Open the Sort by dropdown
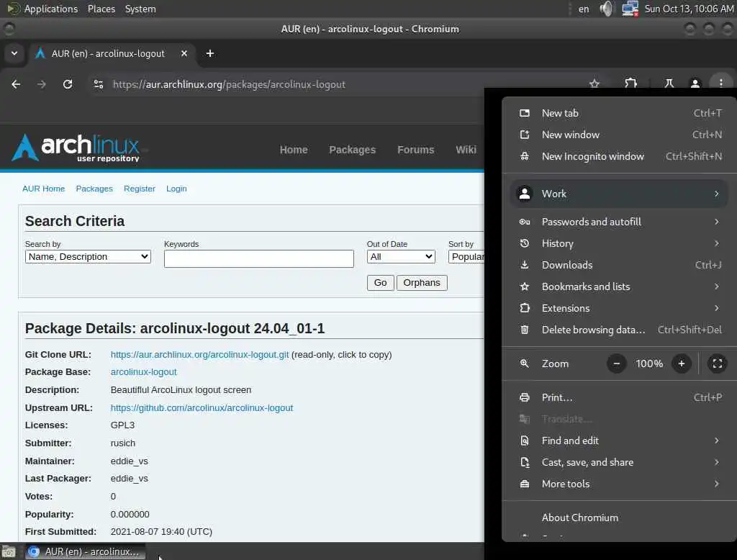 tap(466, 257)
